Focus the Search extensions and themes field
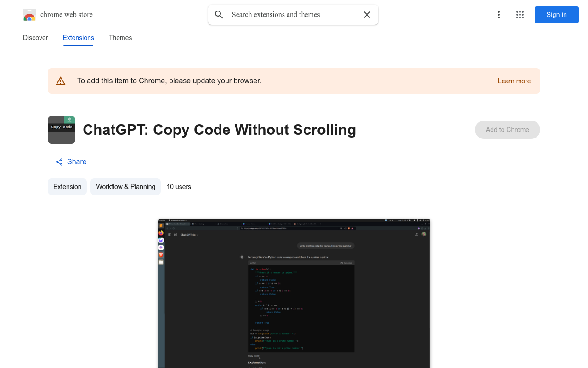Viewport: 588px width, 368px height. (294, 15)
